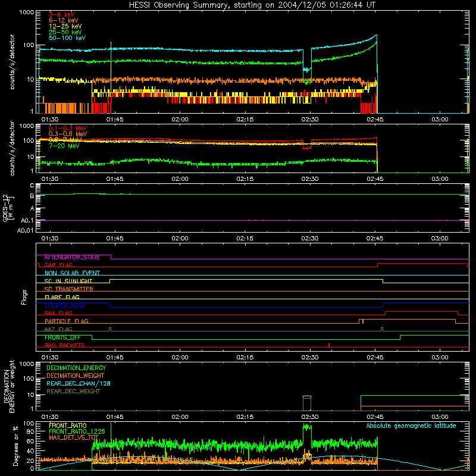
Task: Select the 25-50 keV legend label
Action: [65, 32]
